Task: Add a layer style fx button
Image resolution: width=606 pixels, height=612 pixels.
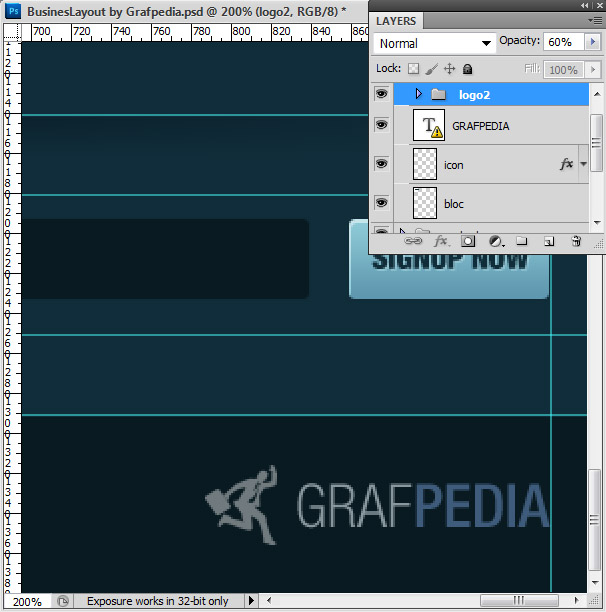Action: 441,241
